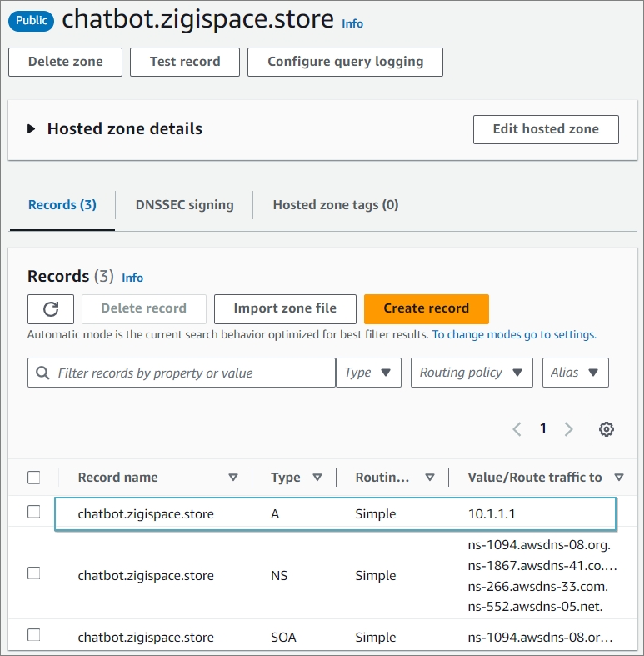Viewport: 644px width, 656px height.
Task: Click the orange Create record button
Action: (x=427, y=309)
